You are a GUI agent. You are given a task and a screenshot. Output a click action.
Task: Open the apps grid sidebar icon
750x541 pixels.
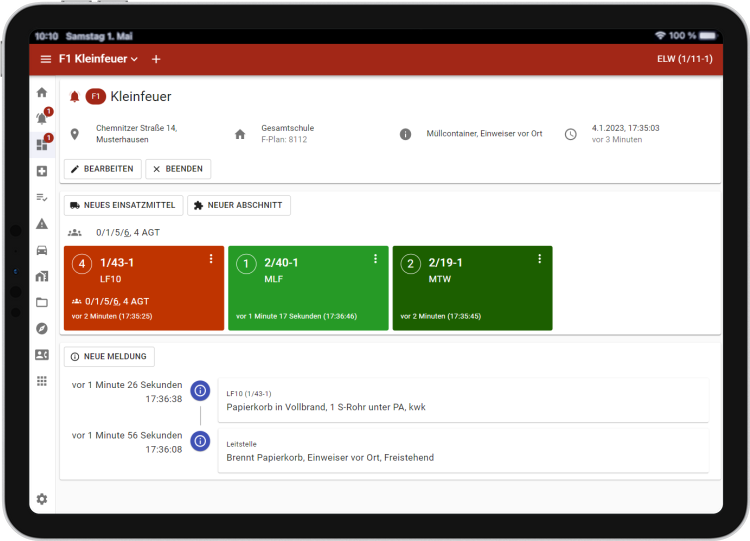[42, 380]
